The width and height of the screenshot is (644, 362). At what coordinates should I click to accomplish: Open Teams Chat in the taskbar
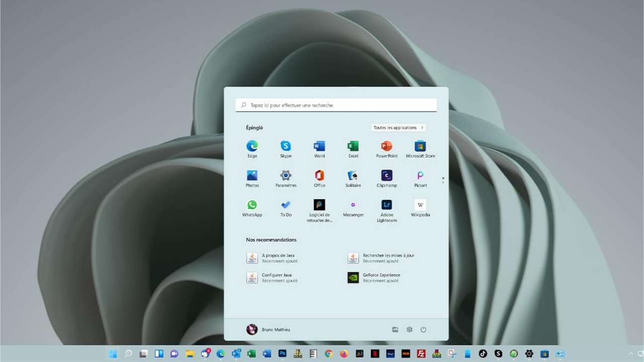[174, 353]
